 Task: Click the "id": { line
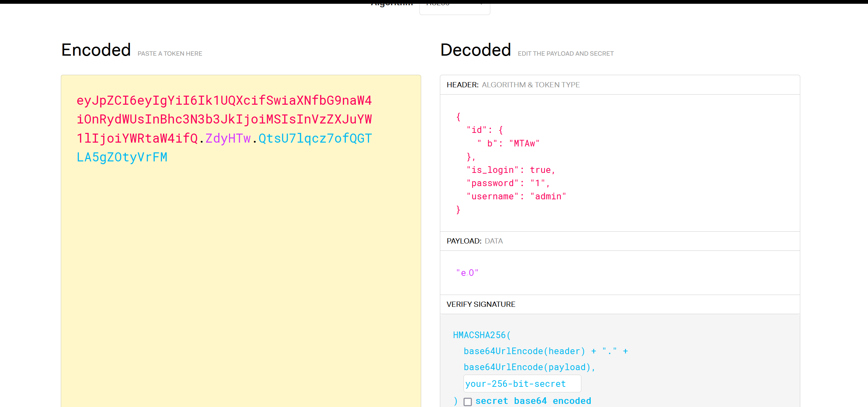[485, 130]
